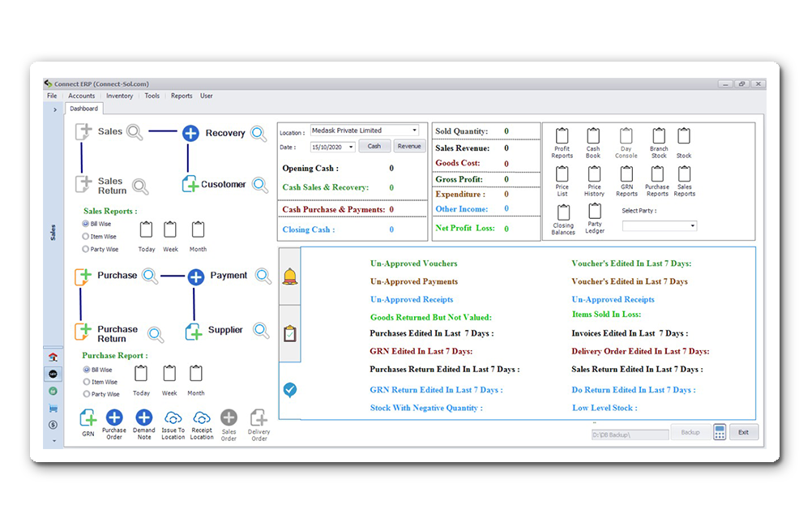Image resolution: width=812 pixels, height=514 pixels.
Task: Expand the Location dropdown
Action: 415,131
